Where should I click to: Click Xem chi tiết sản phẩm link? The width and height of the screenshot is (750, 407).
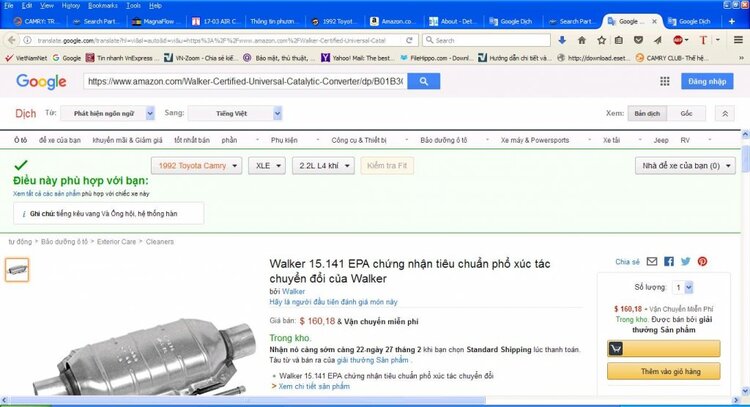314,386
